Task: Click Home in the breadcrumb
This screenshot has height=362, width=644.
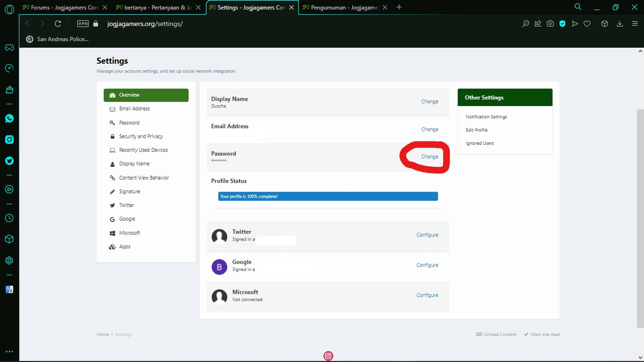Action: pos(103,334)
